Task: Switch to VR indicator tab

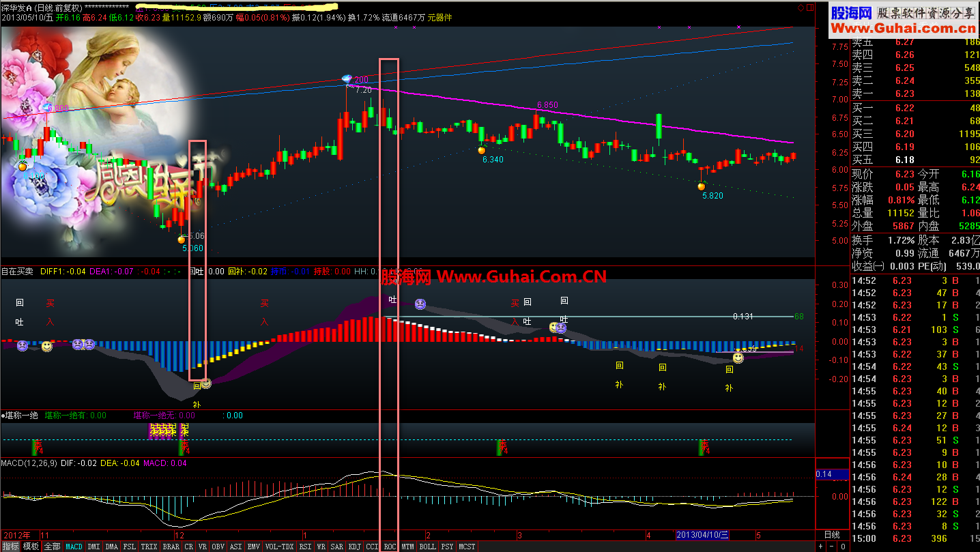Action: pos(203,547)
